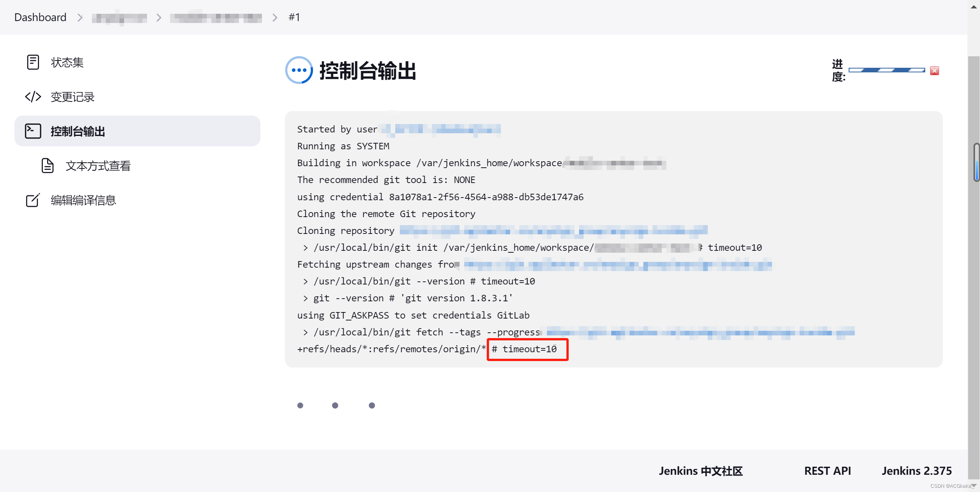Screen dimensions: 980x492
Task: Click the 控制台输出 page heading
Action: coord(368,70)
